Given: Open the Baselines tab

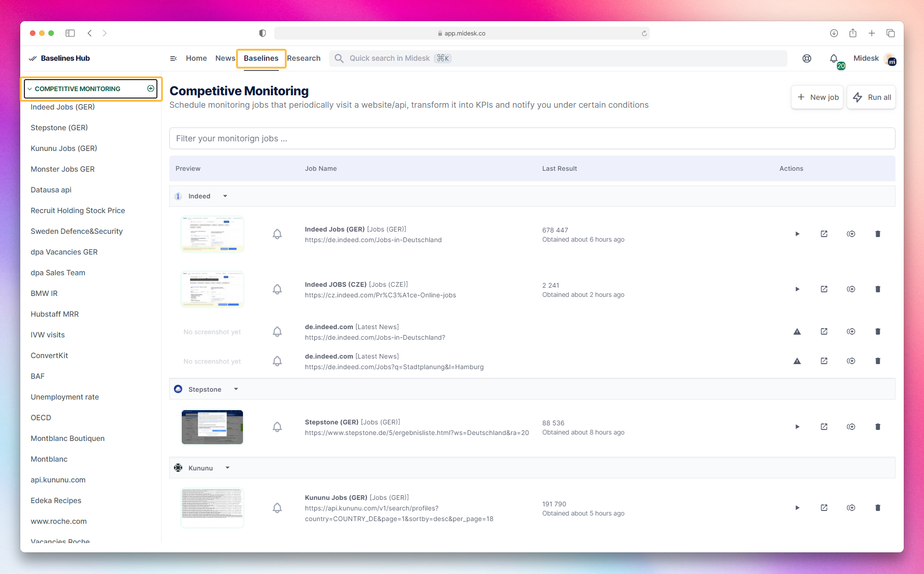Looking at the screenshot, I should [x=261, y=58].
